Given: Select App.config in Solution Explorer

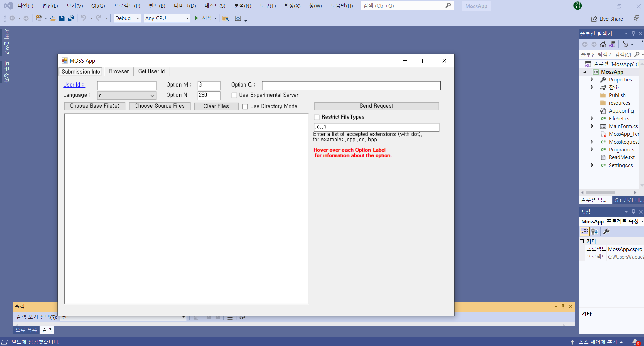Looking at the screenshot, I should tap(621, 110).
